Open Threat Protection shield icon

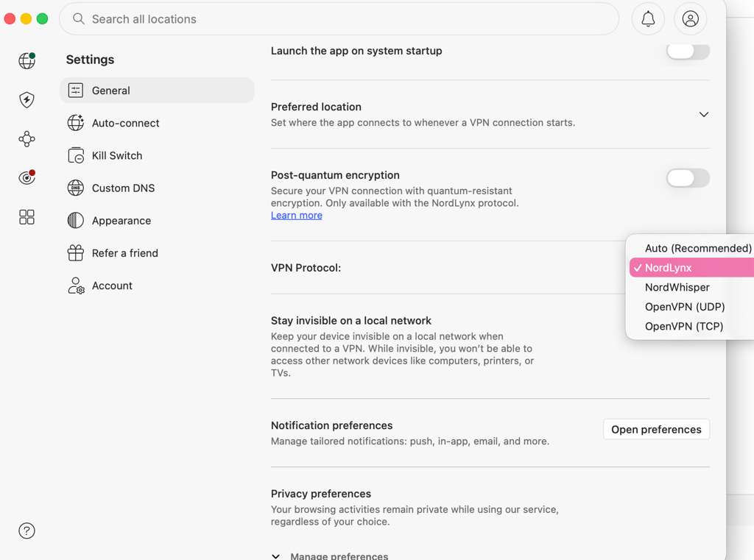[x=27, y=100]
